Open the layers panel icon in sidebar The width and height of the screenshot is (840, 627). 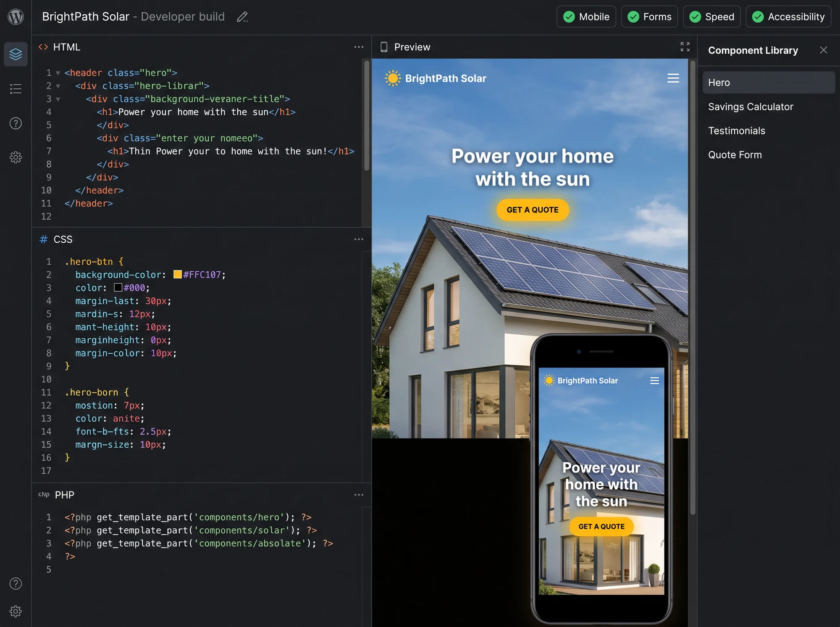pos(16,54)
